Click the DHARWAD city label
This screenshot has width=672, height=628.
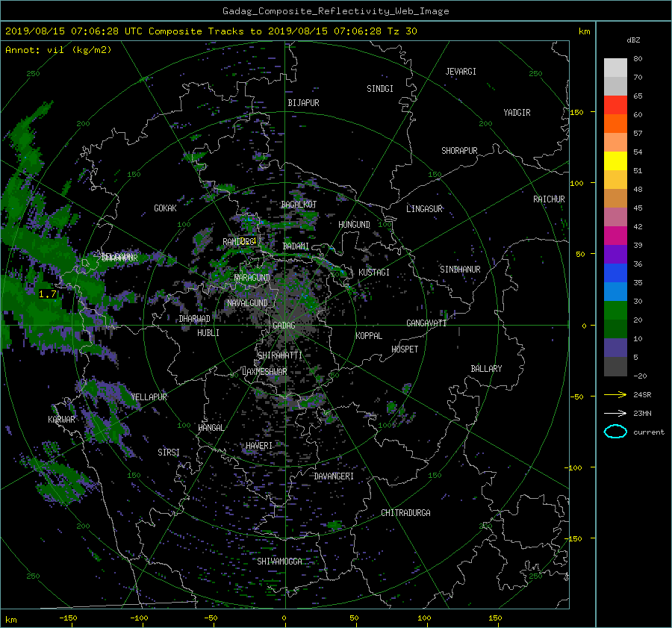tap(195, 319)
